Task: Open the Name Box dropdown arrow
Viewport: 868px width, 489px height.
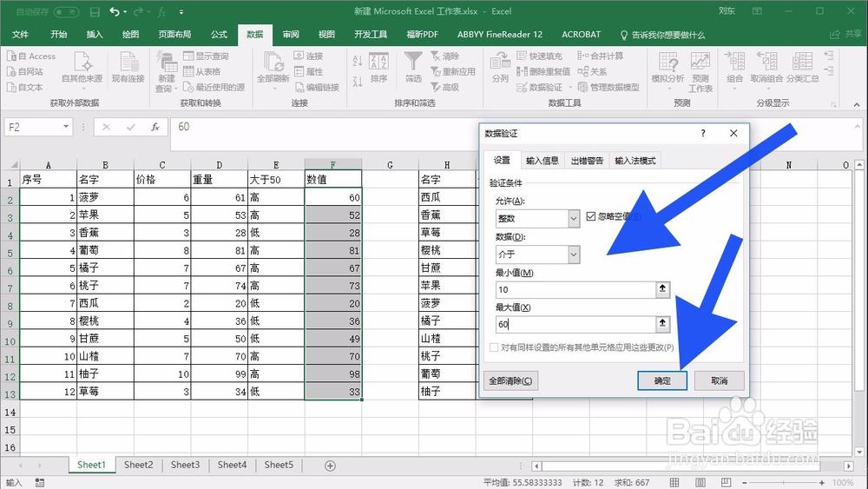Action: (66, 127)
